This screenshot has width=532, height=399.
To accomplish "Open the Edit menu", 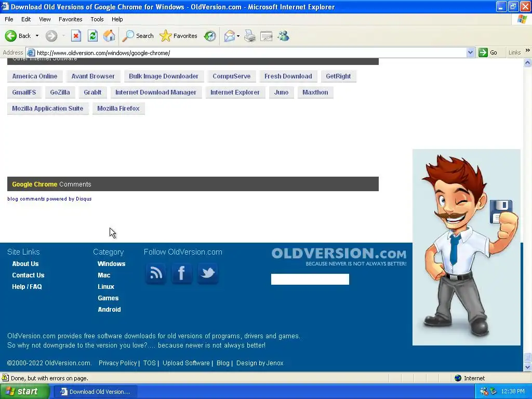I will click(x=26, y=19).
